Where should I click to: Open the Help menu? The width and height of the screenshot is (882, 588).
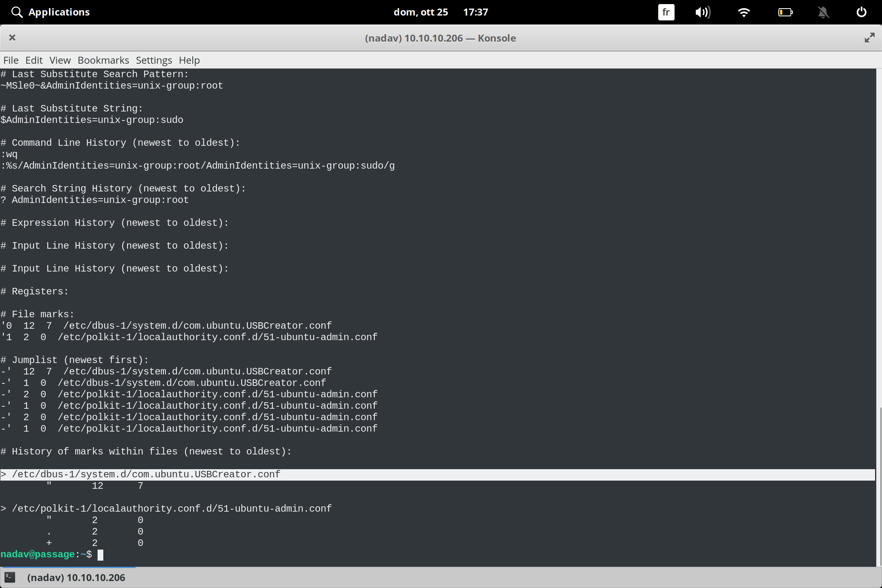(189, 60)
